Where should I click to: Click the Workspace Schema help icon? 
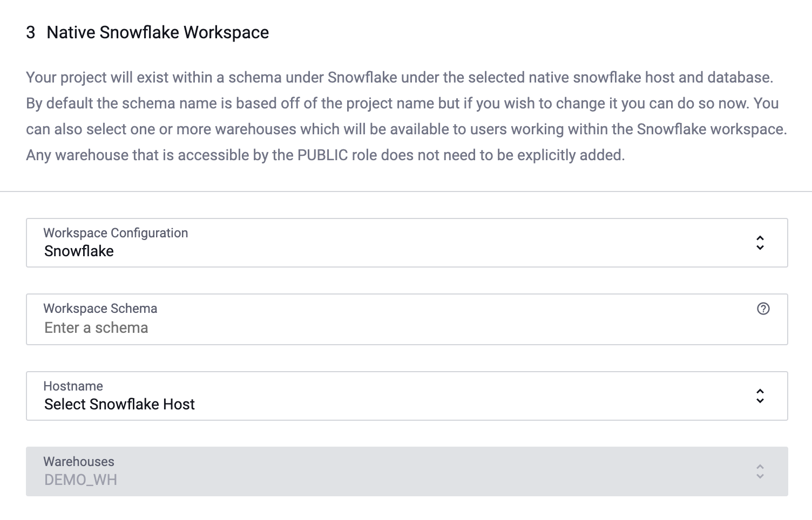[x=763, y=309]
